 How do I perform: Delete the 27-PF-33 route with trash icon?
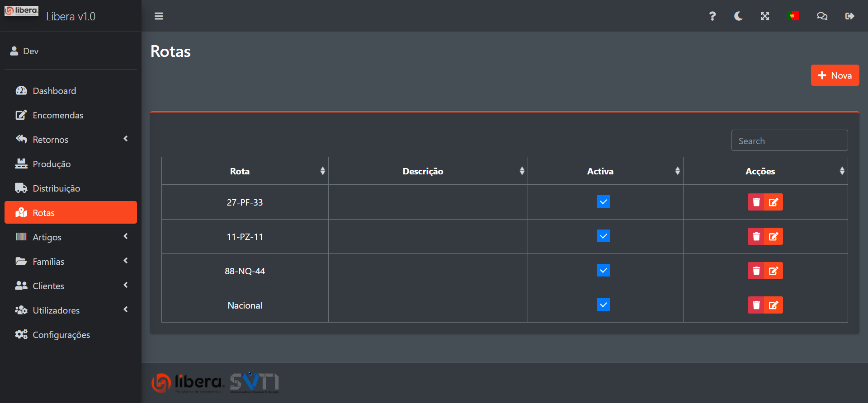point(756,202)
